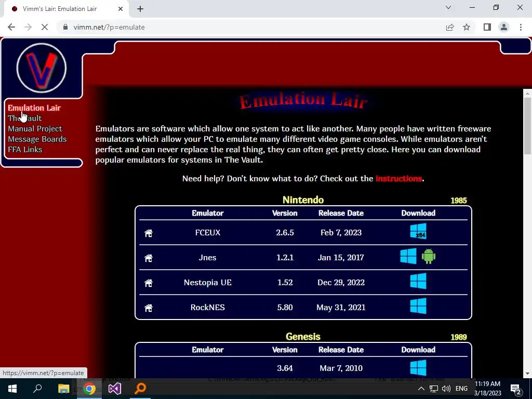Click the forward navigation arrow

pyautogui.click(x=28, y=27)
